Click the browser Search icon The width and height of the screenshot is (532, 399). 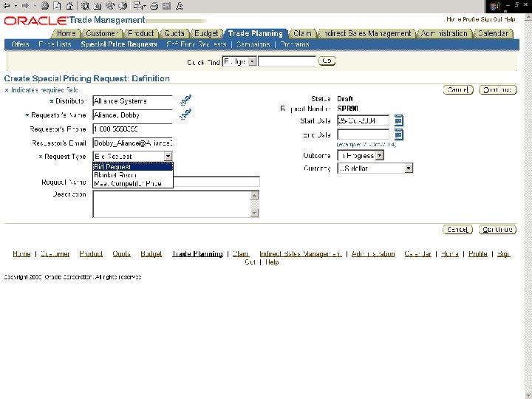pyautogui.click(x=86, y=6)
